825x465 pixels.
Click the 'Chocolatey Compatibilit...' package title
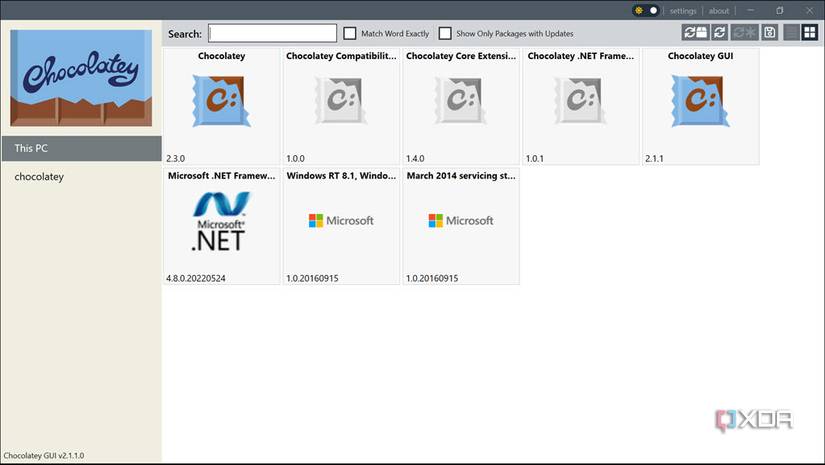point(341,56)
